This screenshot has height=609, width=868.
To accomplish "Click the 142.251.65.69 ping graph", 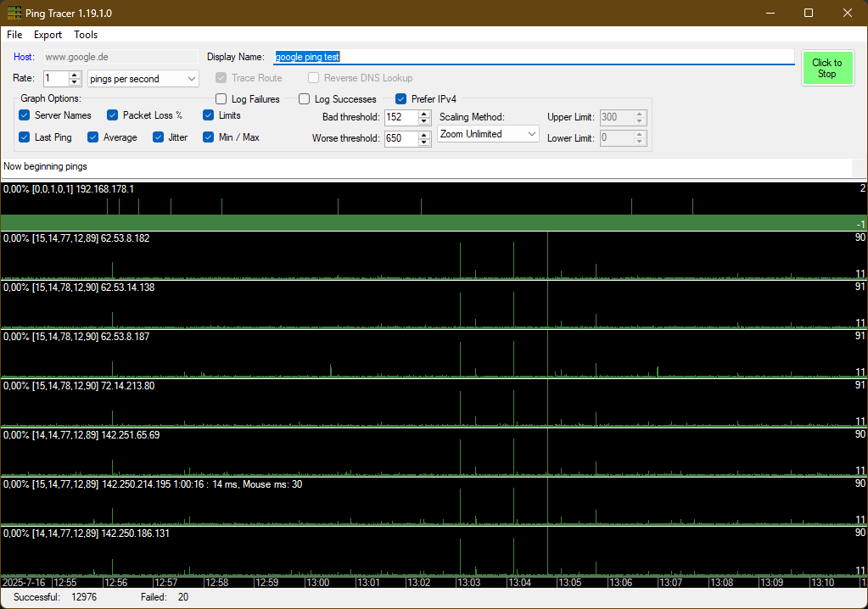I will point(434,452).
